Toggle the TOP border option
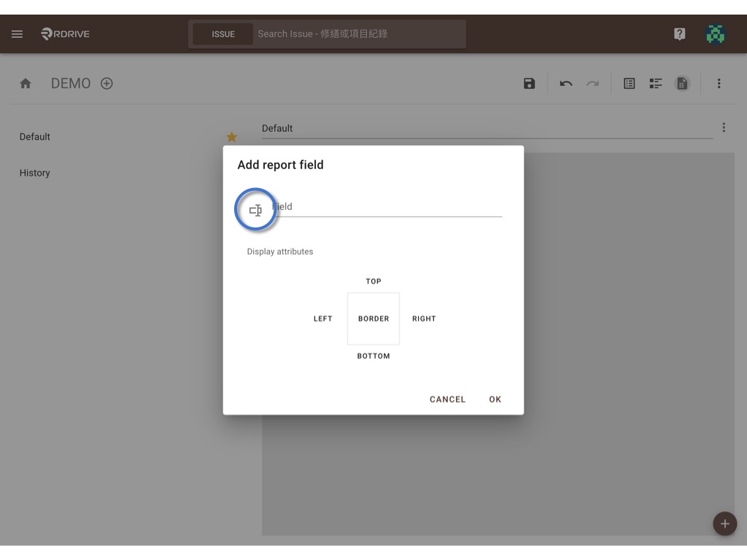Viewport: 747px width, 560px height. pos(373,281)
